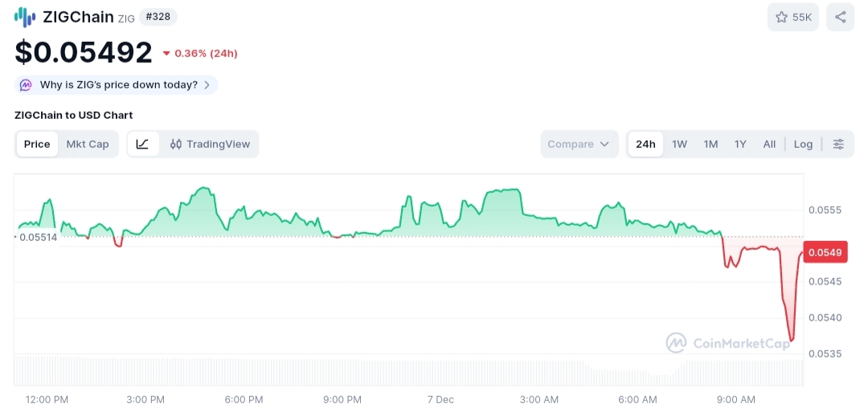
Task: Select the All time range
Action: coord(769,145)
